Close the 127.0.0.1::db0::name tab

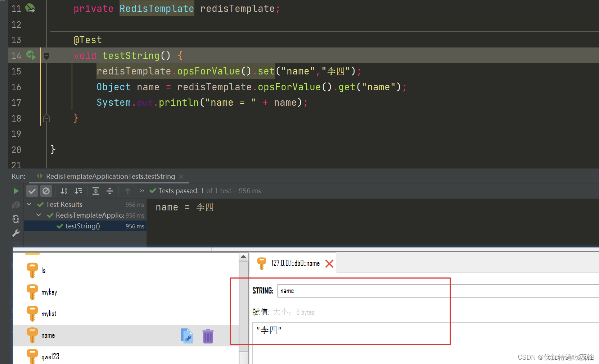click(x=329, y=264)
